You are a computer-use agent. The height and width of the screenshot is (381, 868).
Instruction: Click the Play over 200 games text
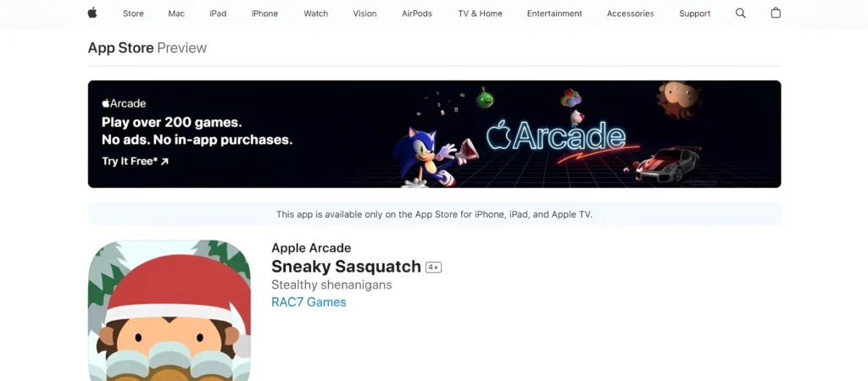coord(171,123)
